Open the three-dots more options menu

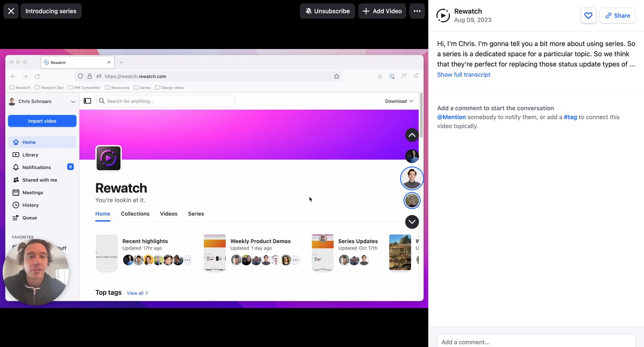[x=417, y=11]
